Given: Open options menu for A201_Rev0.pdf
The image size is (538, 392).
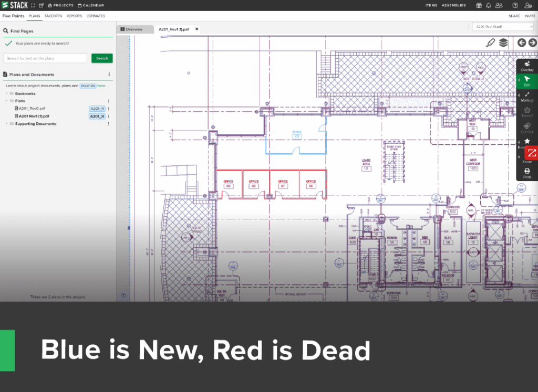Looking at the screenshot, I should [x=108, y=109].
